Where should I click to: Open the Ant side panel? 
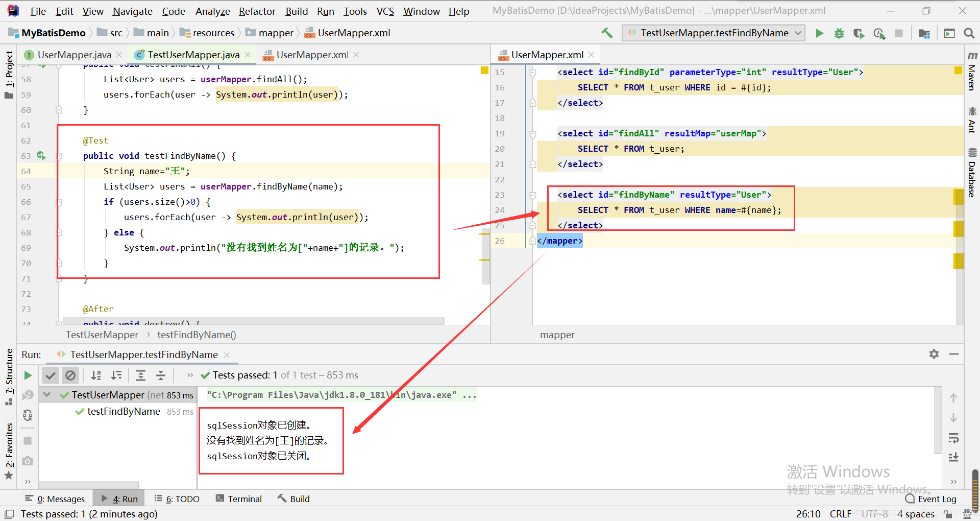pyautogui.click(x=972, y=120)
